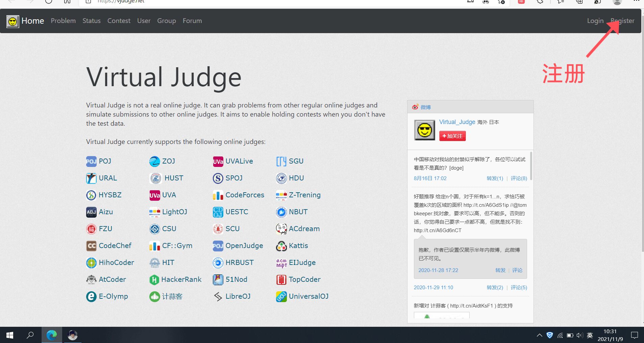
Task: Click the Virtual Judge smiley logo
Action: point(13,21)
